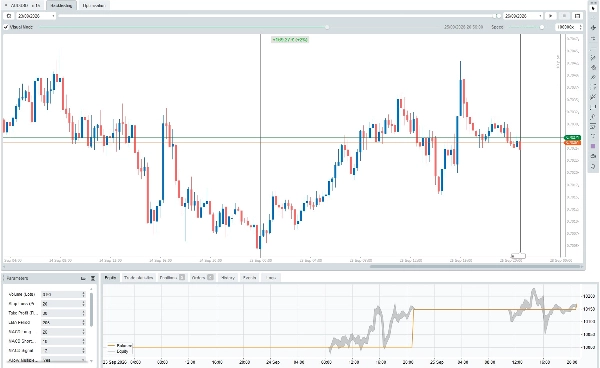Image resolution: width=600 pixels, height=368 pixels.
Task: Click the Take Profit stepper arrows
Action: click(x=83, y=313)
